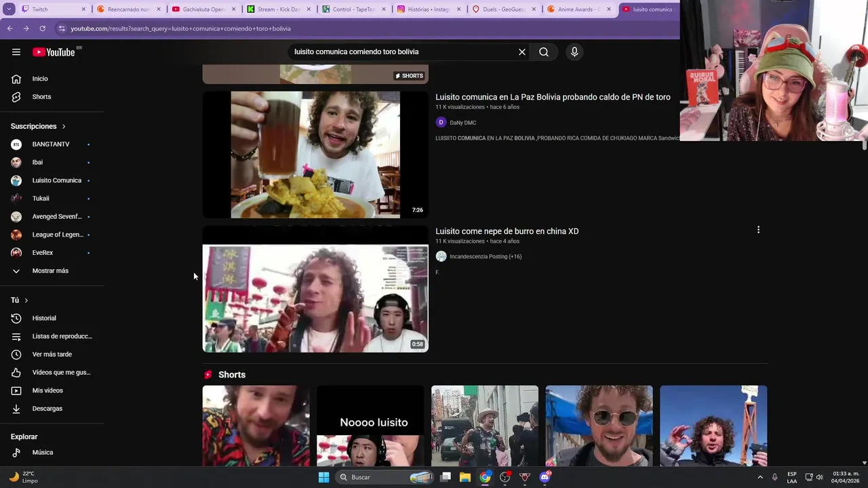Open Task View on taskbar
Screen dimensions: 868x488
click(446, 477)
